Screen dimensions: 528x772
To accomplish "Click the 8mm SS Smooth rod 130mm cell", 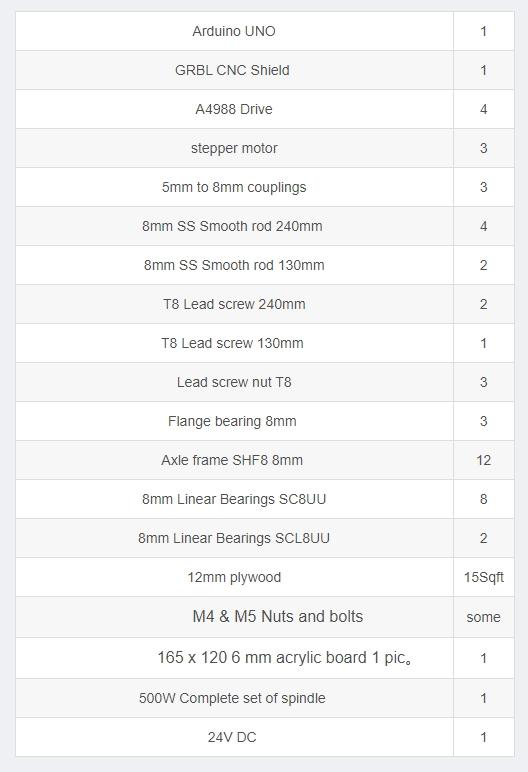I will point(234,265).
